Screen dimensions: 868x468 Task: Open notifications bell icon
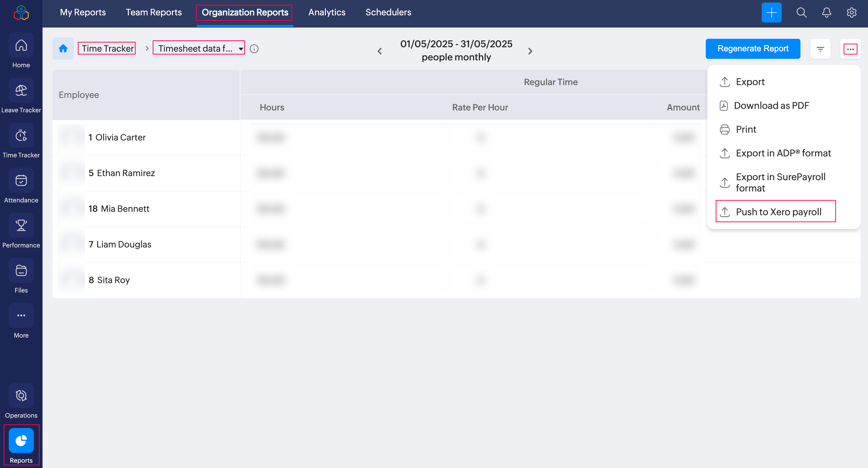click(826, 13)
